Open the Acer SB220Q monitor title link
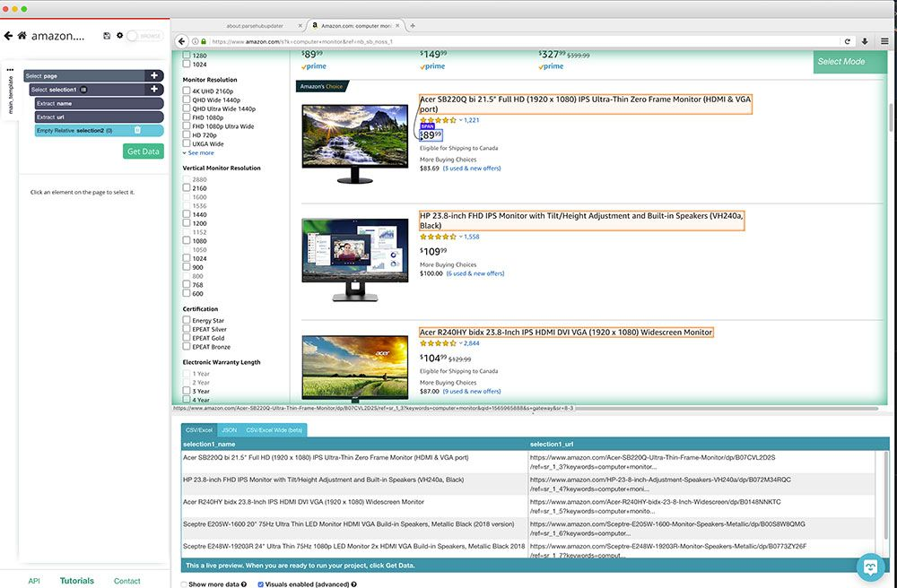 point(585,104)
